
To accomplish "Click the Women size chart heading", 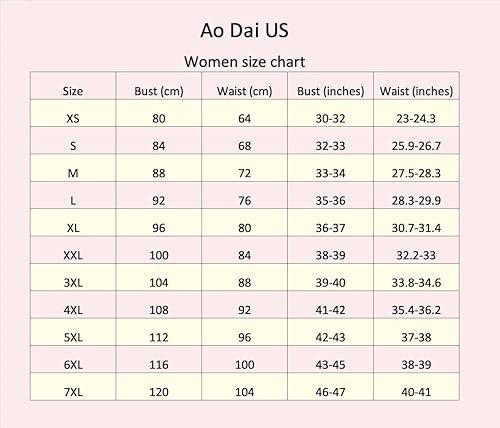I will click(x=245, y=62).
